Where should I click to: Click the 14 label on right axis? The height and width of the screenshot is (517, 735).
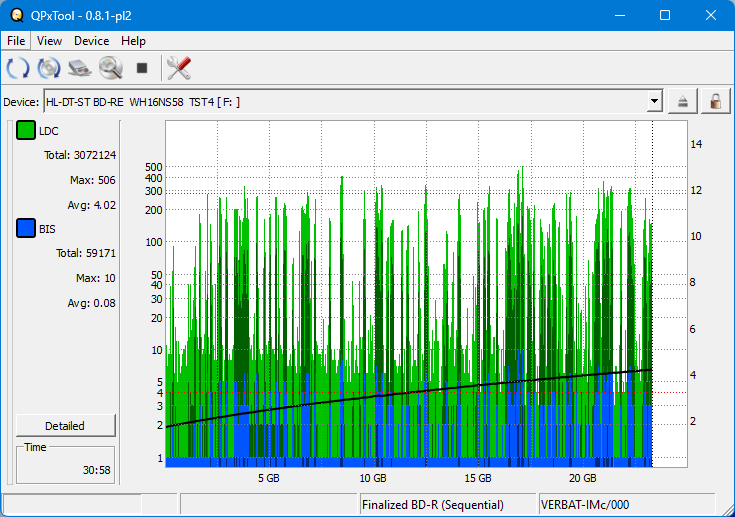point(696,144)
